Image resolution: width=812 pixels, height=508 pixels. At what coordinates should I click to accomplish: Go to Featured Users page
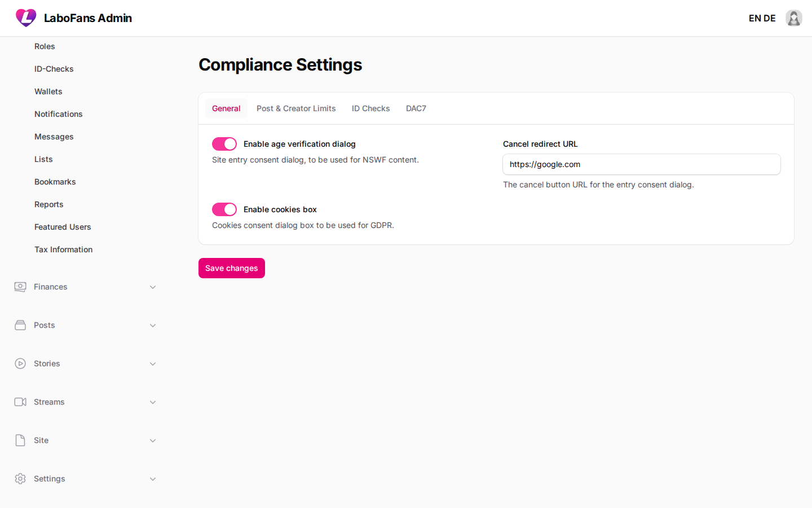tap(63, 227)
